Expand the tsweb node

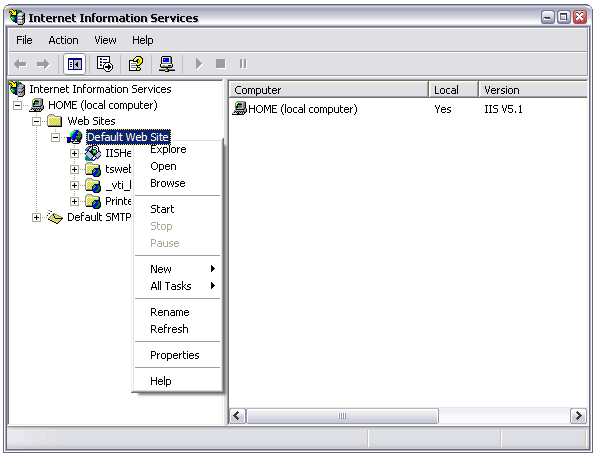[x=74, y=169]
